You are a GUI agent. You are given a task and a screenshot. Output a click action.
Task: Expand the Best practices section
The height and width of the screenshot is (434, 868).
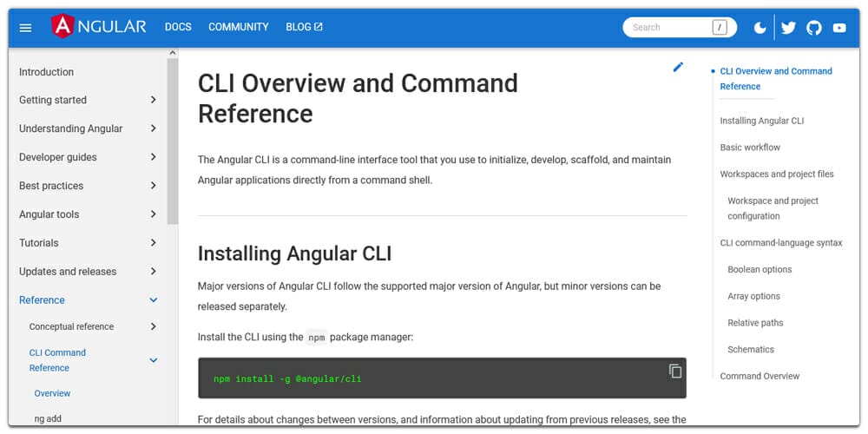point(89,186)
